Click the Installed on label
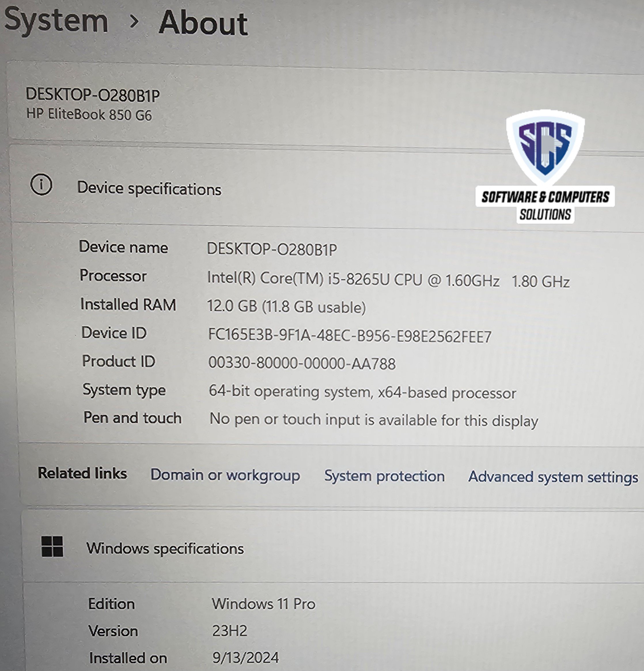The width and height of the screenshot is (644, 671). coord(128,658)
